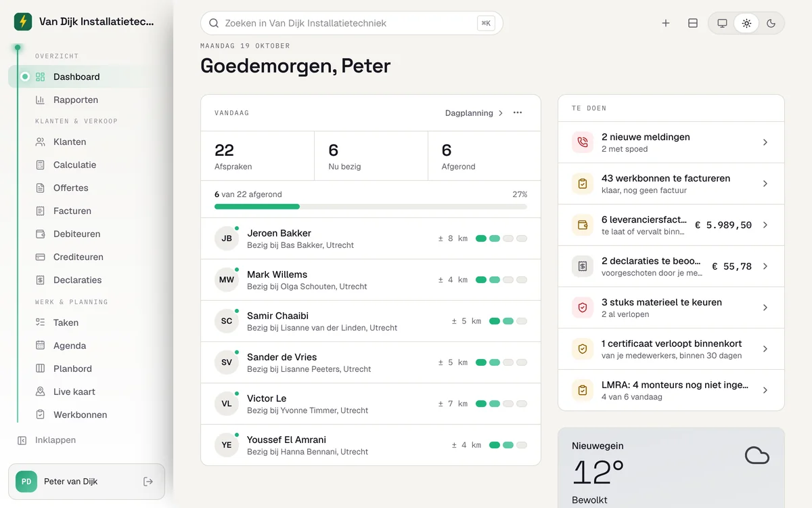Click the 22 Afspraken stat tile
The width and height of the screenshot is (812, 508).
pyautogui.click(x=258, y=156)
